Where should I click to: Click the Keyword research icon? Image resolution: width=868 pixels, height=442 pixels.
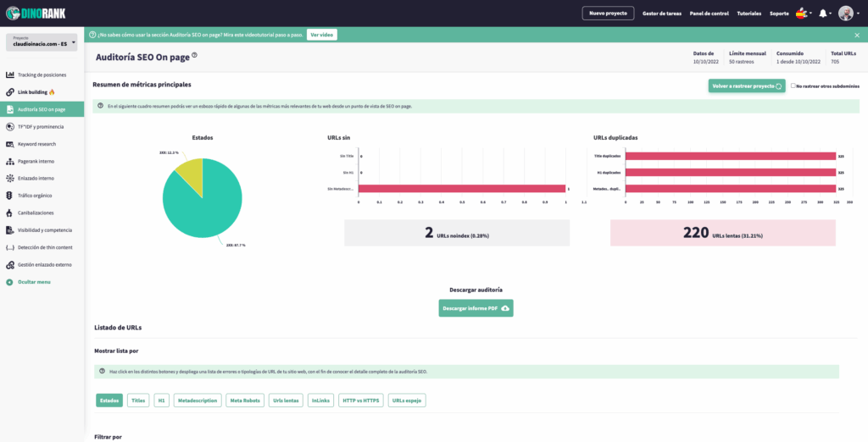10,144
